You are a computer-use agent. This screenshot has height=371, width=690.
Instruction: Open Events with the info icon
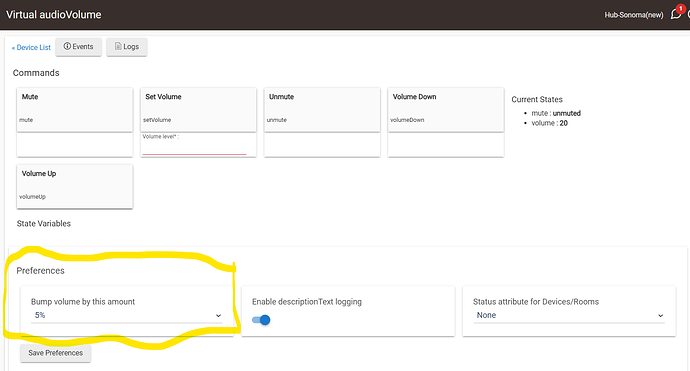coord(78,47)
